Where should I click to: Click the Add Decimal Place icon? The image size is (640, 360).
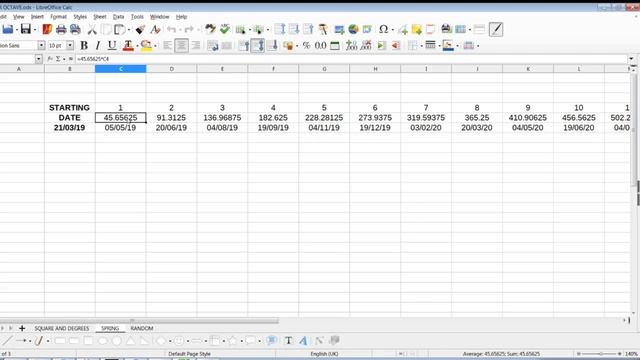tap(351, 45)
